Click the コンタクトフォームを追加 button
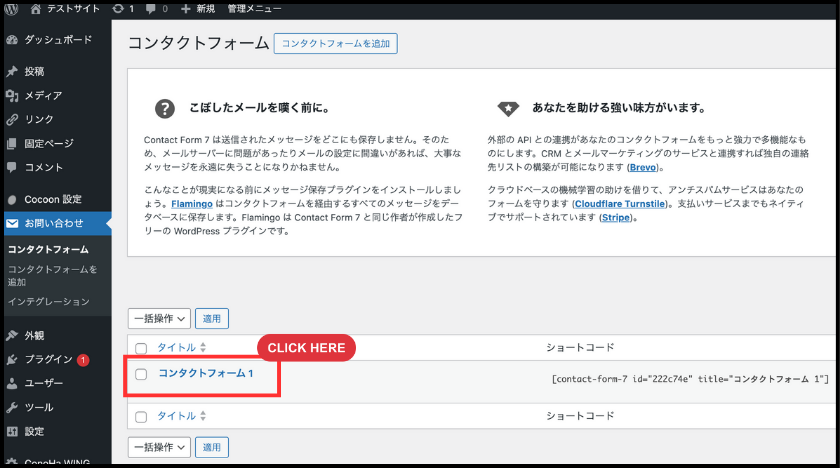This screenshot has height=468, width=840. 336,43
